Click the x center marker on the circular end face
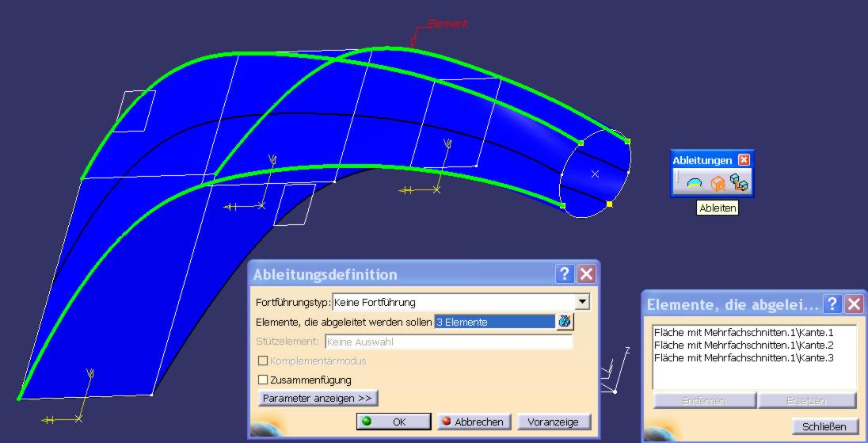Screen dimensions: 868x443 click(x=595, y=174)
